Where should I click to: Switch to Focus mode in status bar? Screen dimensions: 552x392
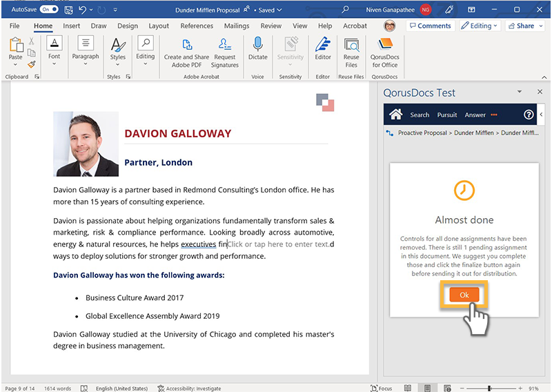381,388
